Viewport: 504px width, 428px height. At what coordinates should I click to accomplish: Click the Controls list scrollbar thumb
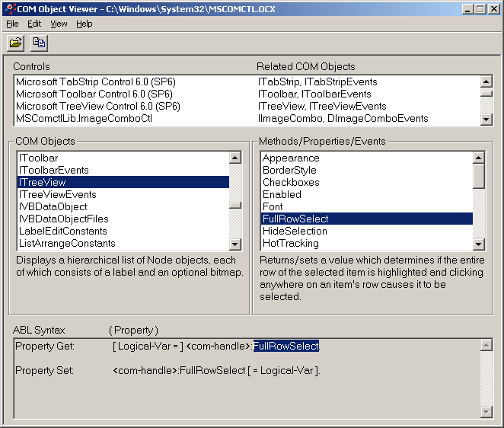[486, 93]
